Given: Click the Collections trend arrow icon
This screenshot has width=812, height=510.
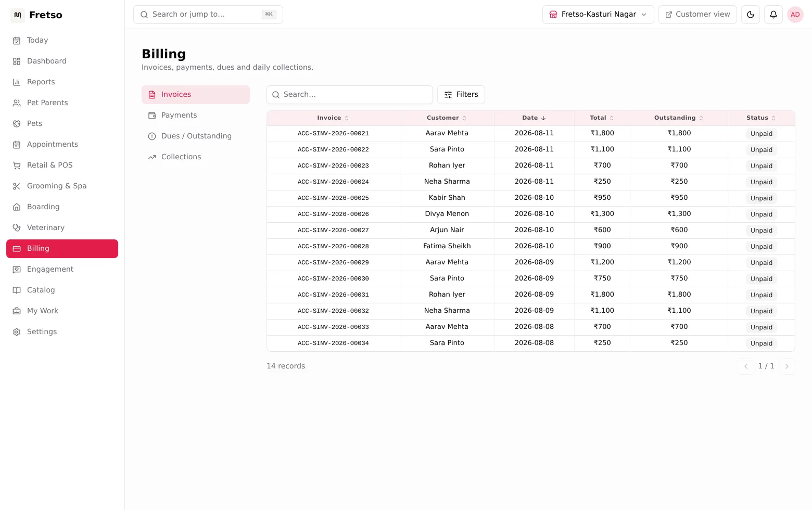Looking at the screenshot, I should click(152, 157).
